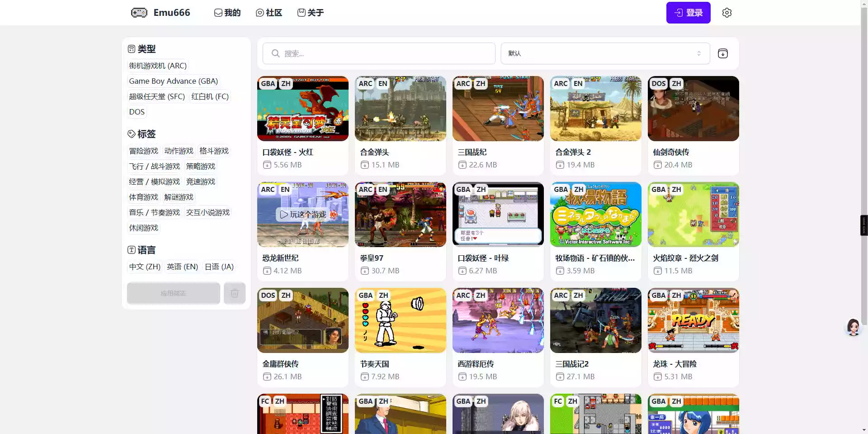This screenshot has height=434, width=868.
Task: Click the download icon next to 3.59 MB
Action: tap(560, 271)
